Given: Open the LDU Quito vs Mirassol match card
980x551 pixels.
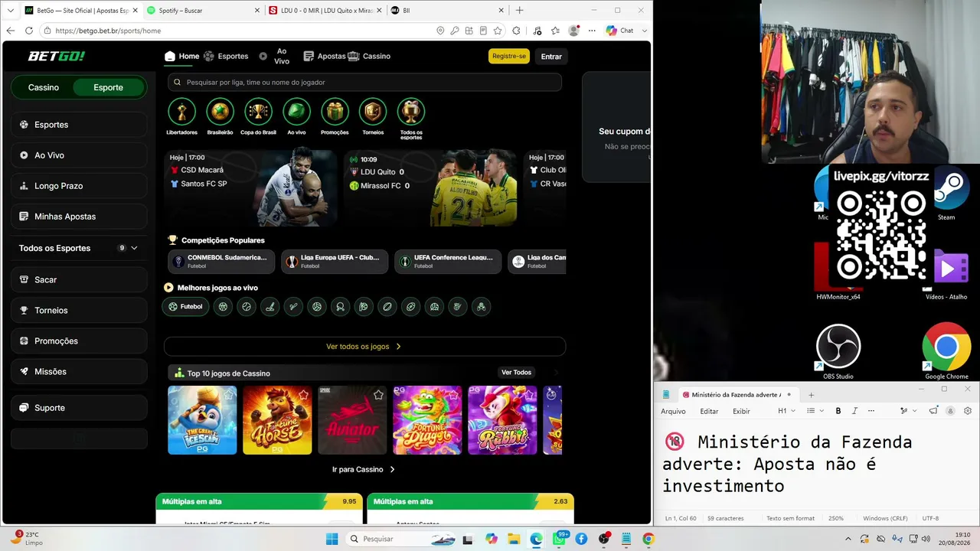Looking at the screenshot, I should coord(431,187).
